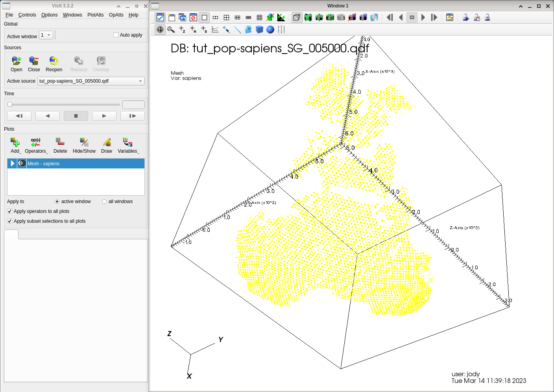Click the Close source button
Image resolution: width=554 pixels, height=392 pixels.
pos(34,64)
